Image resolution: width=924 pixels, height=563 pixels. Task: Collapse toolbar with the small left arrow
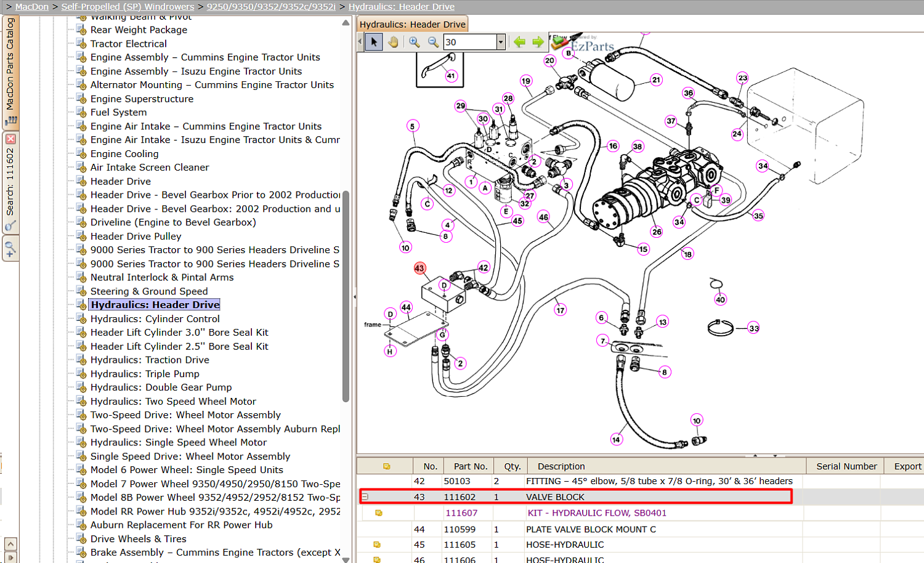click(360, 42)
